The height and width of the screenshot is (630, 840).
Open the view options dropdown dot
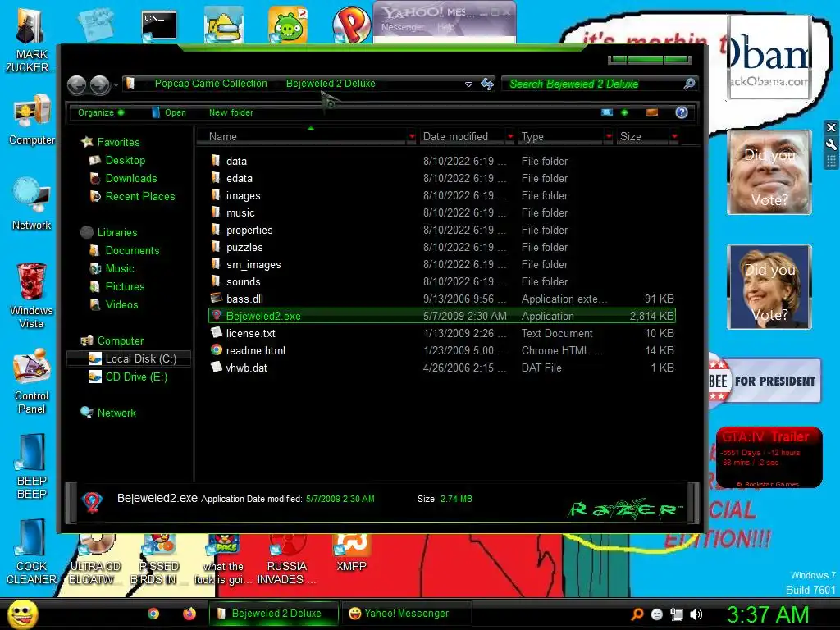(624, 112)
